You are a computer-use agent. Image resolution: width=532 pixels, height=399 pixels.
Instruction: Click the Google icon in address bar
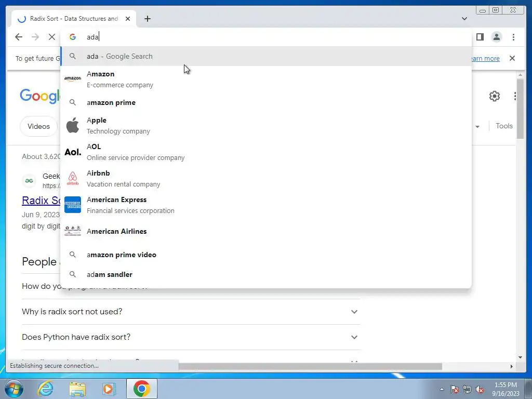72,37
